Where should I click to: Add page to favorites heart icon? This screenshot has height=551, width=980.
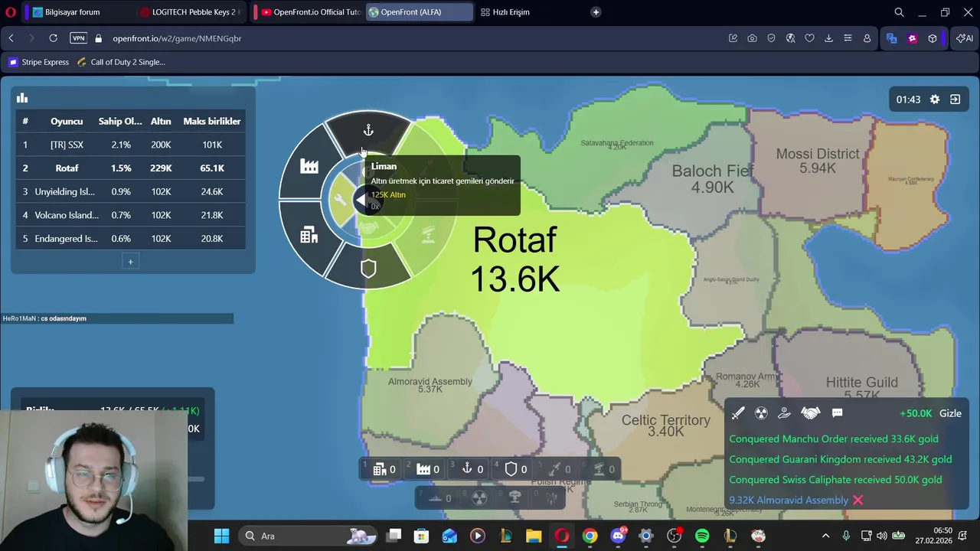click(809, 38)
